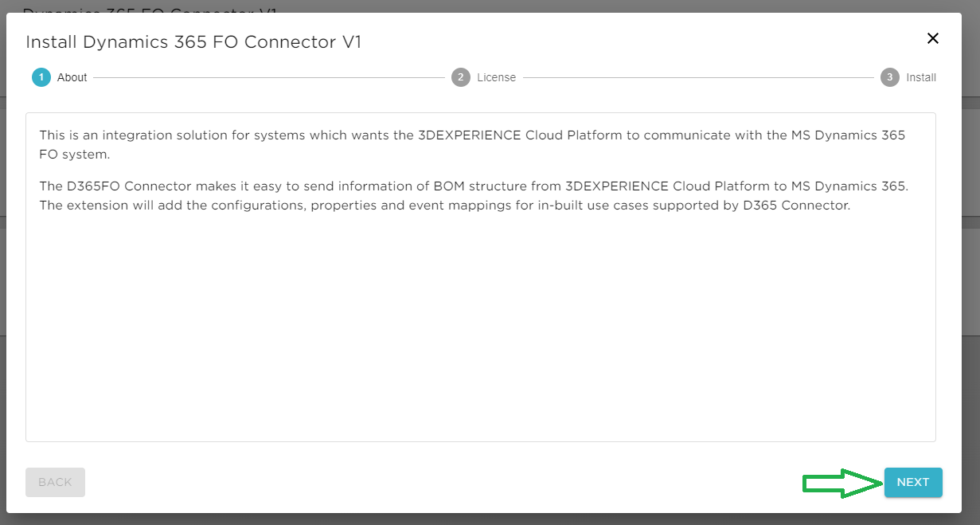Click the progress line between License and Install
The image size is (980, 525).
[x=697, y=77]
